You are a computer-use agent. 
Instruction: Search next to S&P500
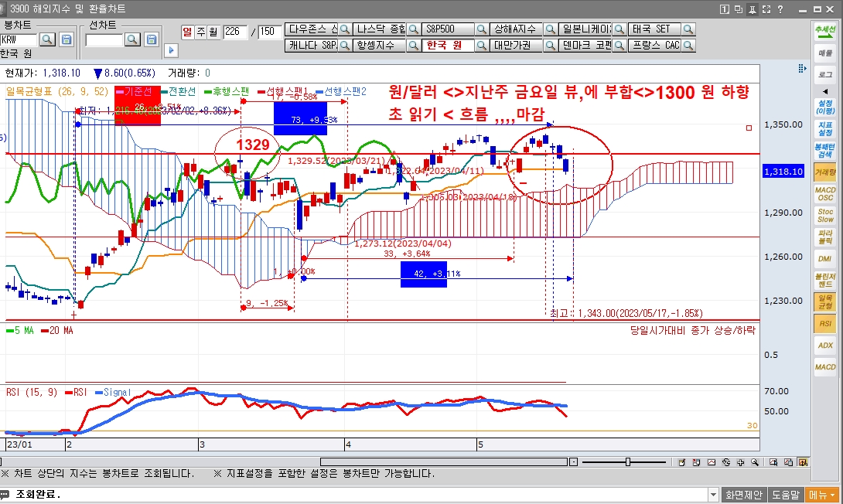click(x=482, y=29)
